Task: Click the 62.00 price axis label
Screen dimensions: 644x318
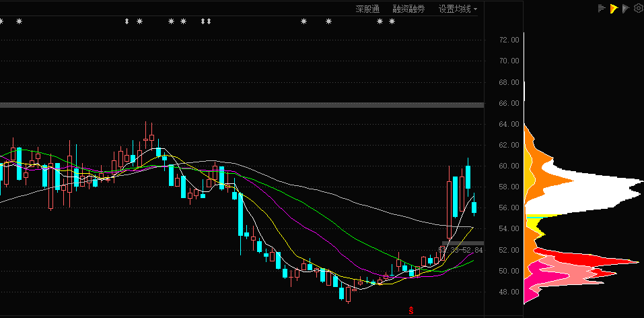Action: 509,146
